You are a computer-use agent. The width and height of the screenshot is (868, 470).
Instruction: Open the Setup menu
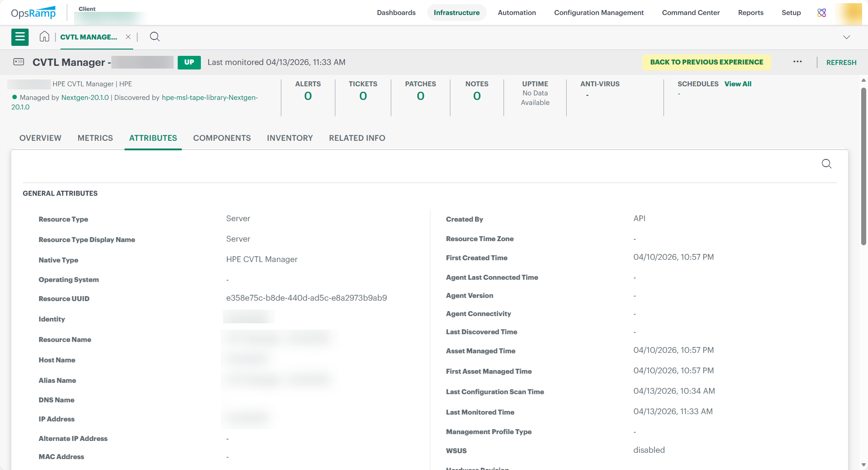pos(791,13)
